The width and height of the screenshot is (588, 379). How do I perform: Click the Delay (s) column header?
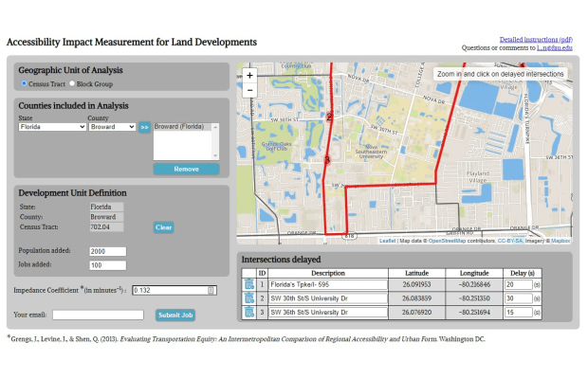(x=523, y=273)
